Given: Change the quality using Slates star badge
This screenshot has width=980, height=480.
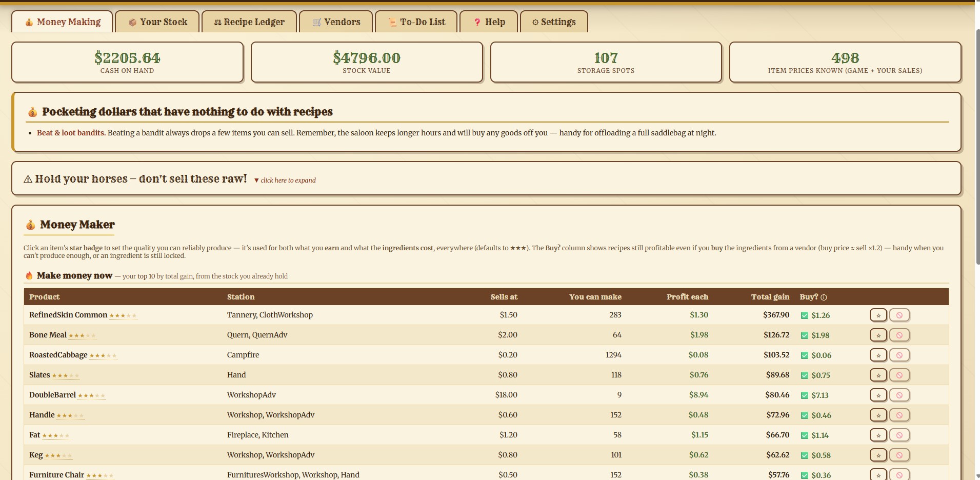Looking at the screenshot, I should pyautogui.click(x=66, y=375).
